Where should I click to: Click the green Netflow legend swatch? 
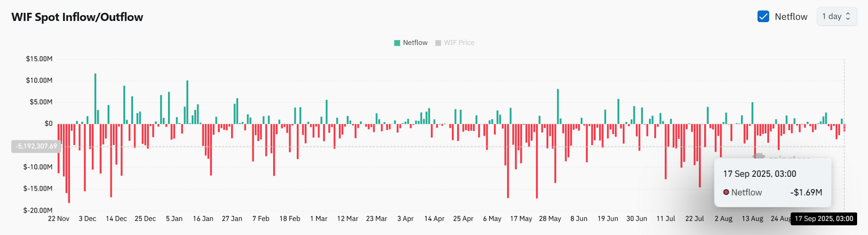pyautogui.click(x=397, y=43)
